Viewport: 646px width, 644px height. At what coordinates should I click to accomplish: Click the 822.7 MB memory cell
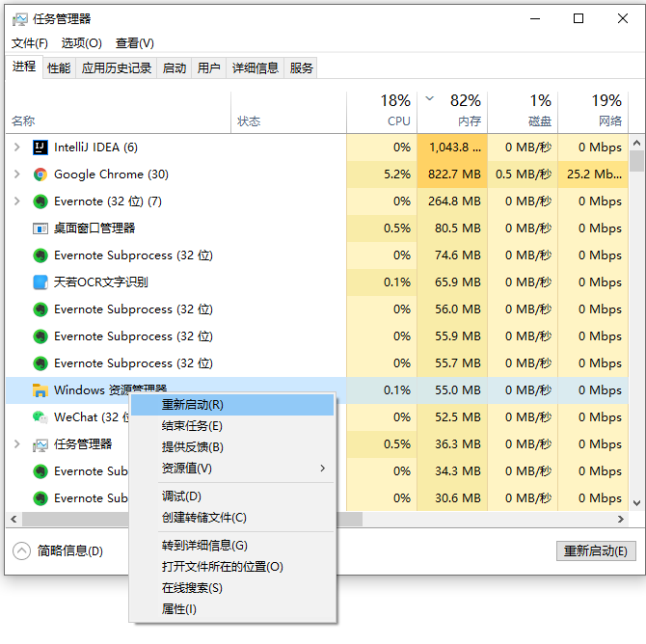point(452,174)
